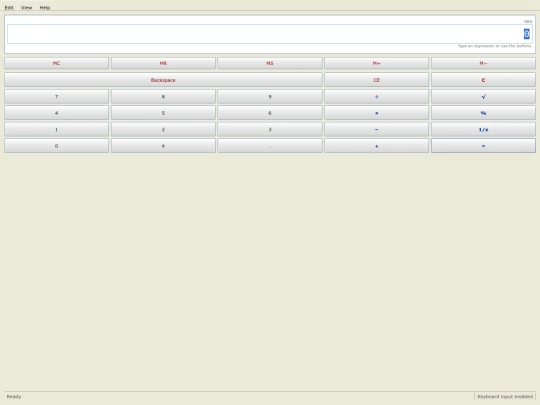Click the addition + button
This screenshot has height=405, width=540.
coord(376,146)
